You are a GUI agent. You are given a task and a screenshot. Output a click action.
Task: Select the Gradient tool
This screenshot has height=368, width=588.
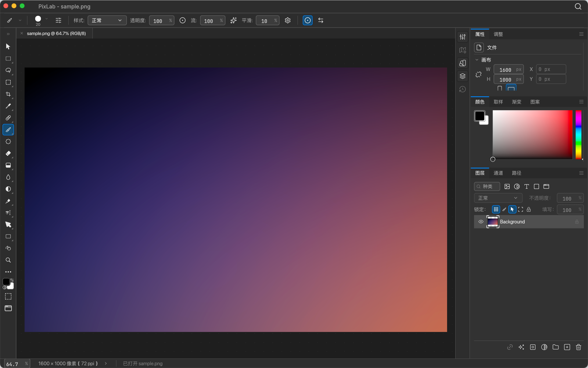(x=8, y=166)
